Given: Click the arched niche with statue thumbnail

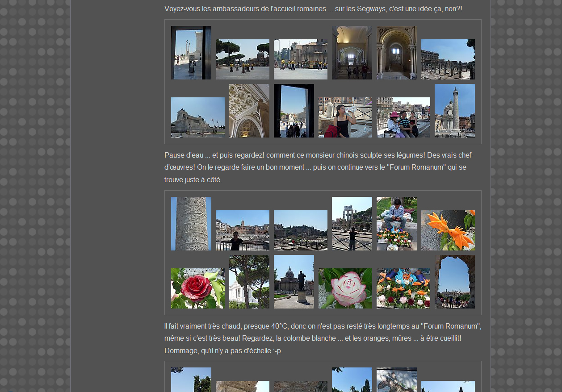Looking at the screenshot, I should [x=396, y=53].
